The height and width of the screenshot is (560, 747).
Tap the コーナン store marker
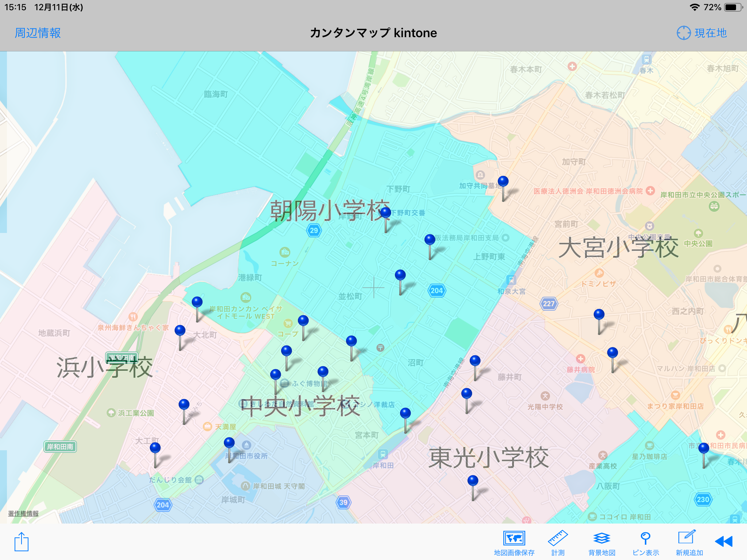pos(285,252)
